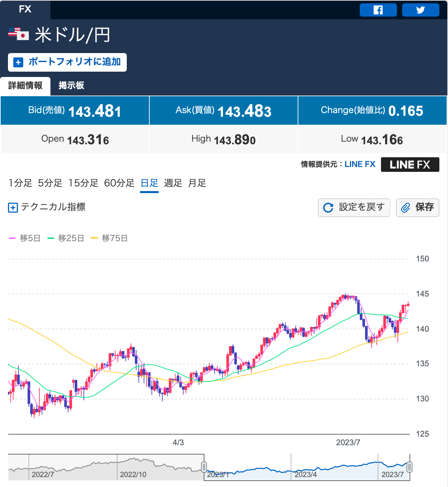This screenshot has width=448, height=487.
Task: Share page via Twitter bird icon
Action: [x=420, y=10]
